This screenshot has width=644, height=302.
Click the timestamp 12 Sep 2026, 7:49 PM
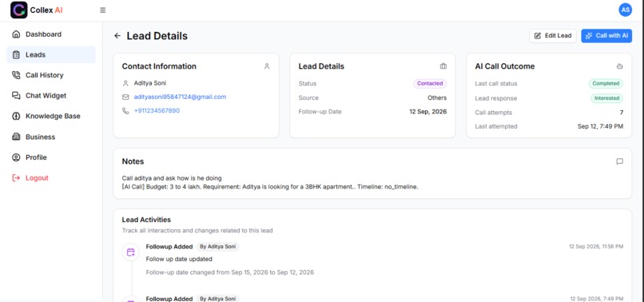coord(597,299)
